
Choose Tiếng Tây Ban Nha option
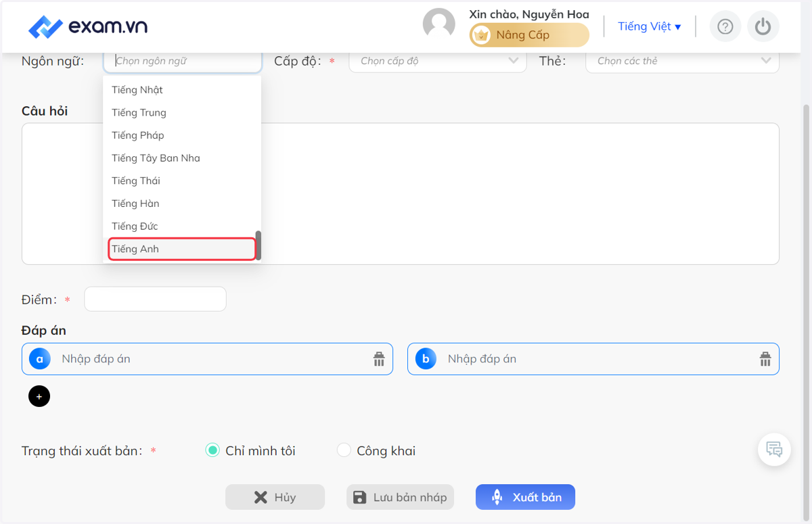coord(182,158)
